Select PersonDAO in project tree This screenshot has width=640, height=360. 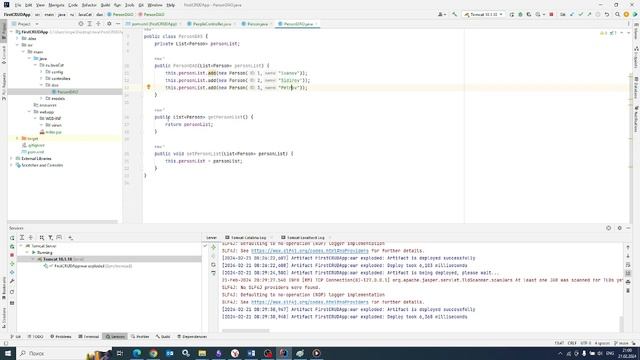pos(65,92)
